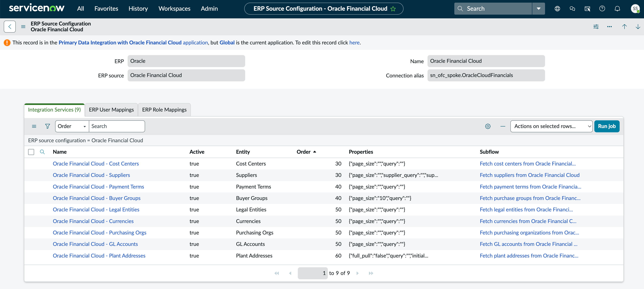Open the global scope picker globe icon

coord(557,9)
